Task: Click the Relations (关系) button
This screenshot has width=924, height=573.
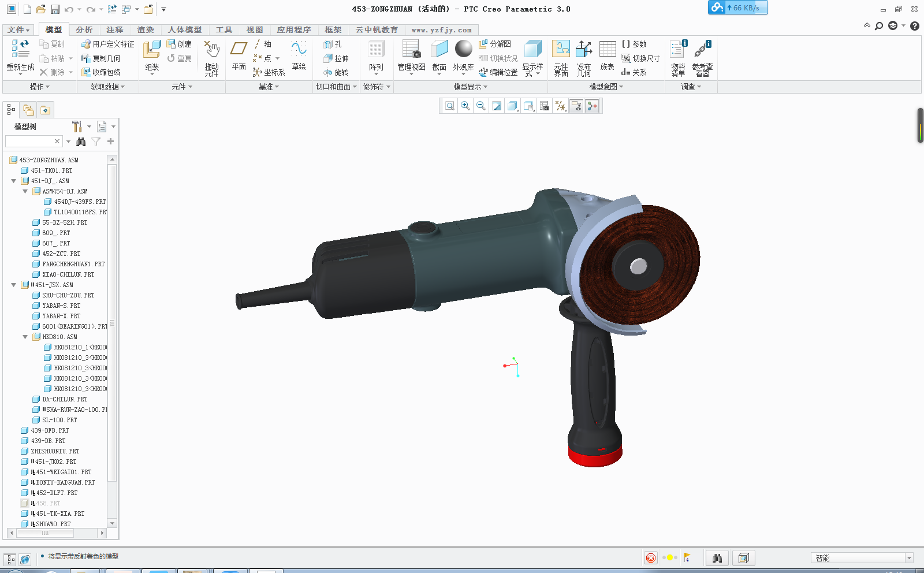Action: click(x=634, y=72)
